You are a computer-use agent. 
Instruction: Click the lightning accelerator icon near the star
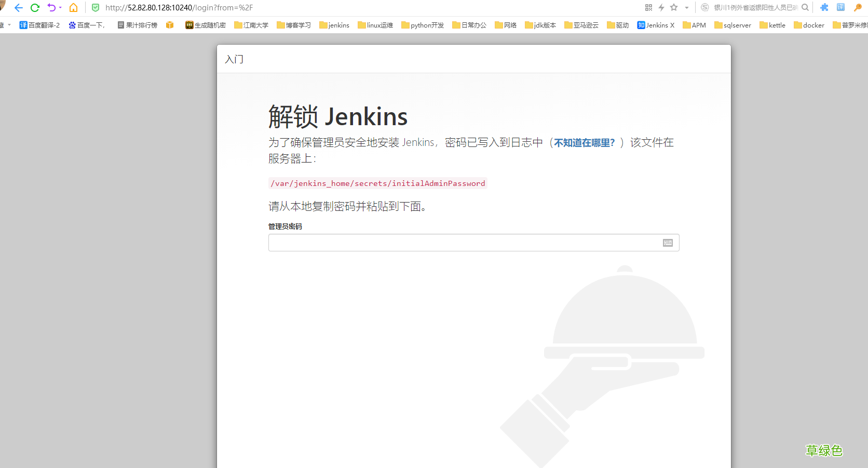click(661, 8)
